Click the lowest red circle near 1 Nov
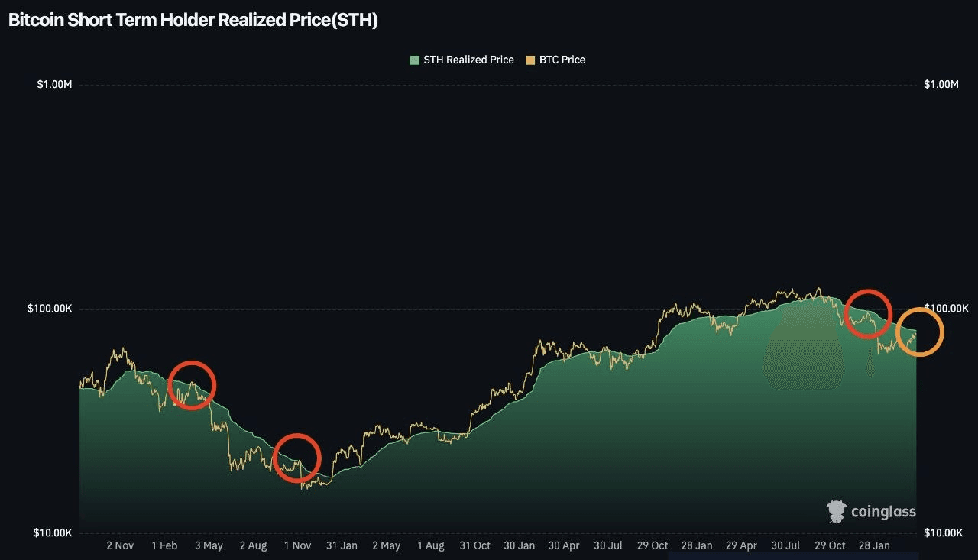978x560 pixels. click(x=296, y=458)
